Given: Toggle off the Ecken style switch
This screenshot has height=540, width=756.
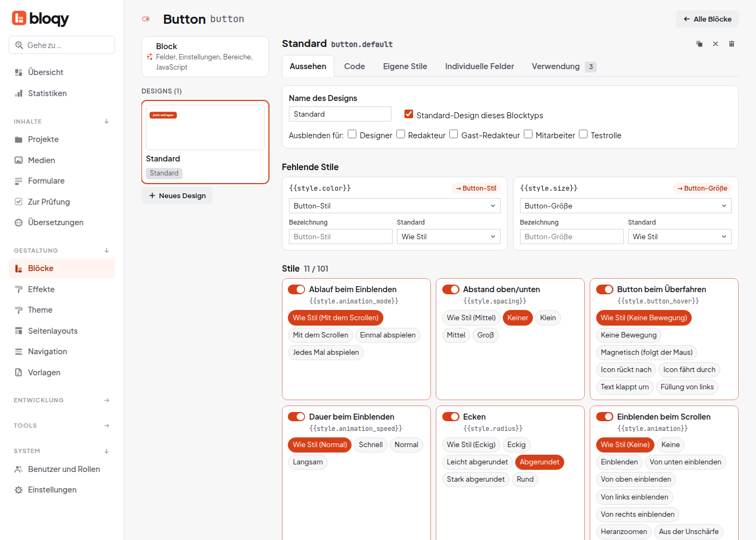Looking at the screenshot, I should (451, 417).
